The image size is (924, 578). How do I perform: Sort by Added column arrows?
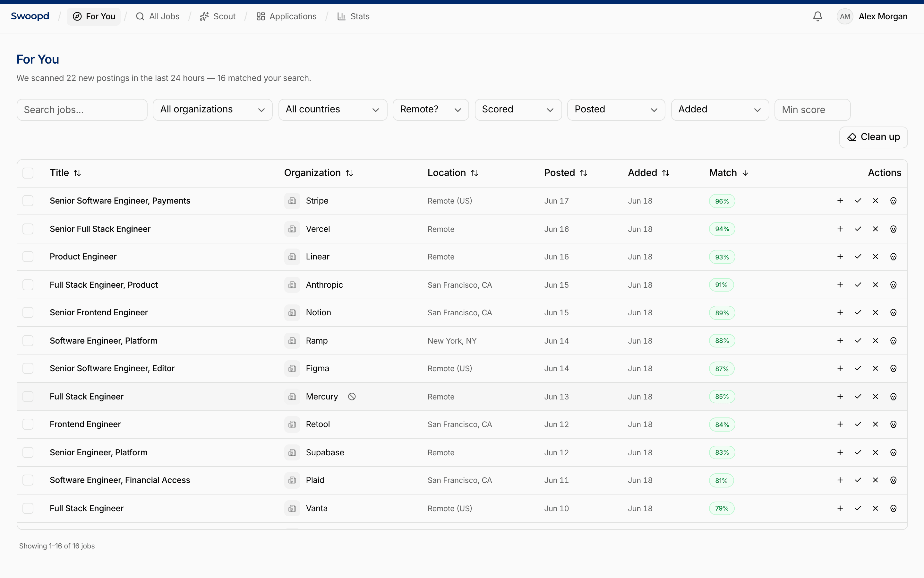point(665,173)
